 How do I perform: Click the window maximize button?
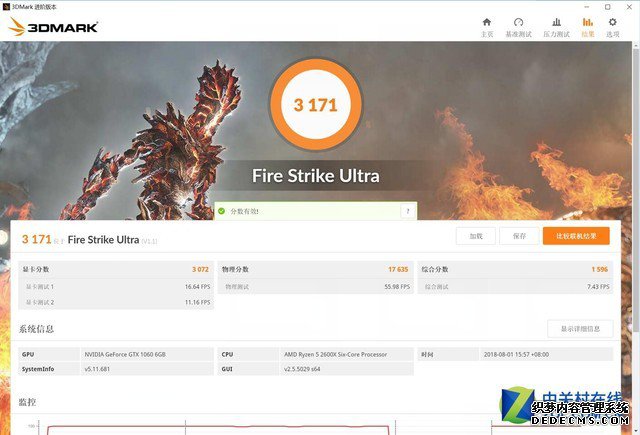(x=608, y=7)
